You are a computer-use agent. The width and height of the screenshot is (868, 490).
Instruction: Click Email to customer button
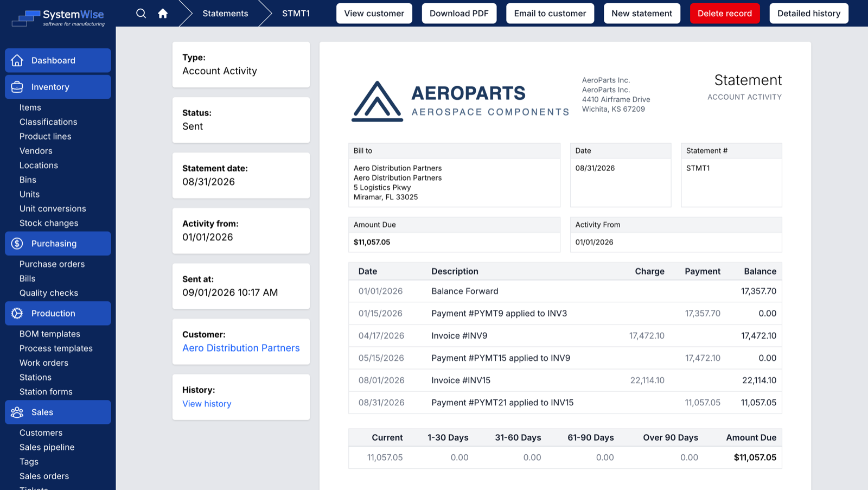pyautogui.click(x=550, y=13)
